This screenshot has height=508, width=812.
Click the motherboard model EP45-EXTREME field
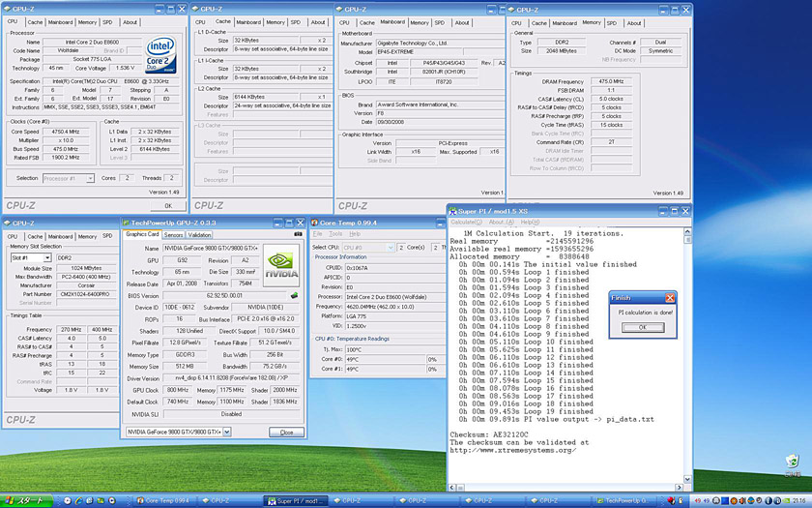coord(420,52)
